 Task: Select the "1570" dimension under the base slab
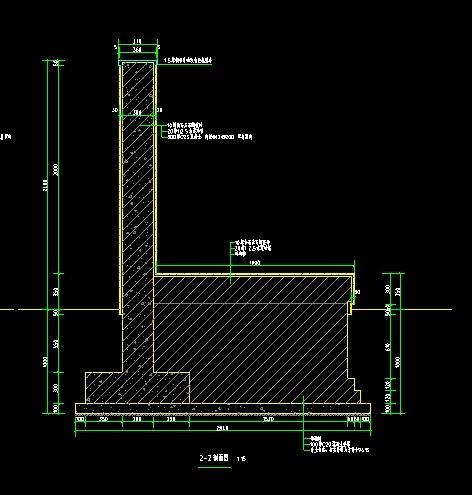tap(268, 419)
